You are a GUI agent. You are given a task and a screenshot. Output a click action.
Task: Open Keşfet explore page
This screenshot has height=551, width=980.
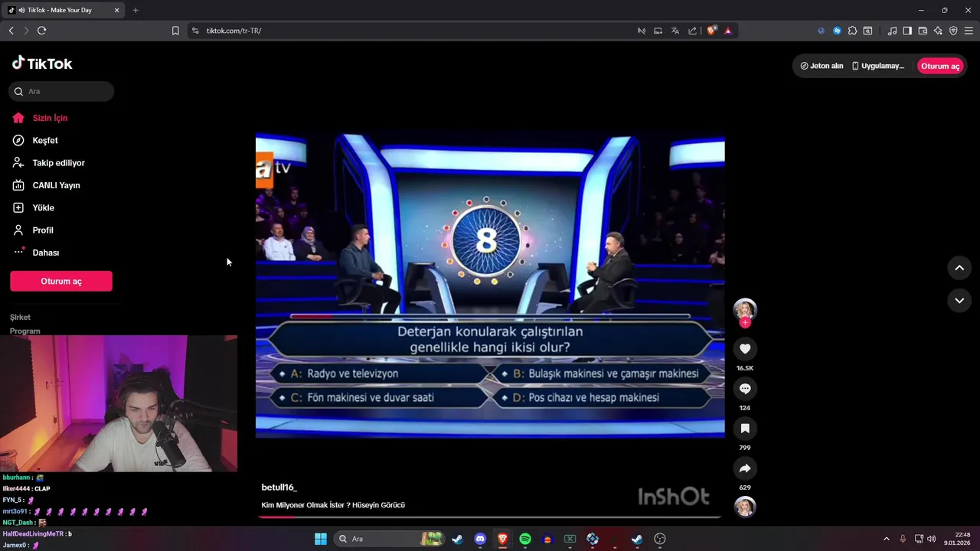[x=35, y=140]
